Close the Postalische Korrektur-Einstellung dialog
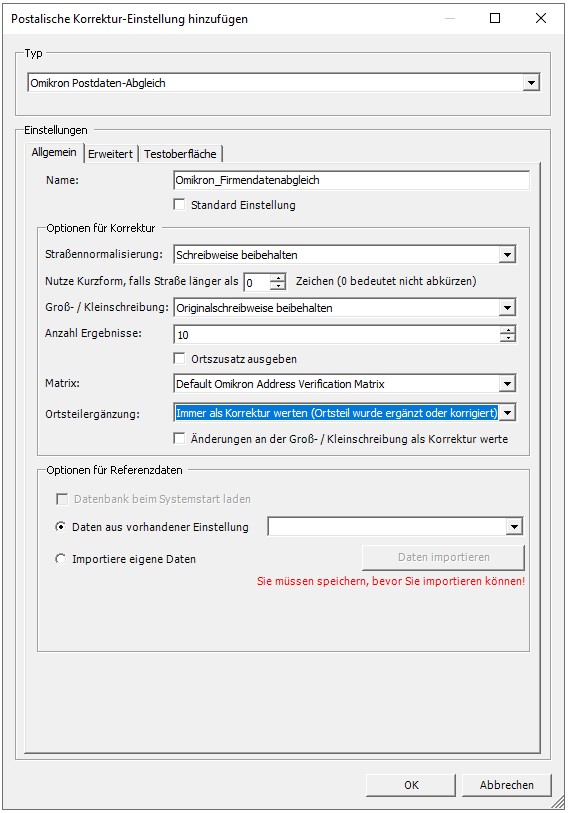Screen dimensions: 569x813 540,19
